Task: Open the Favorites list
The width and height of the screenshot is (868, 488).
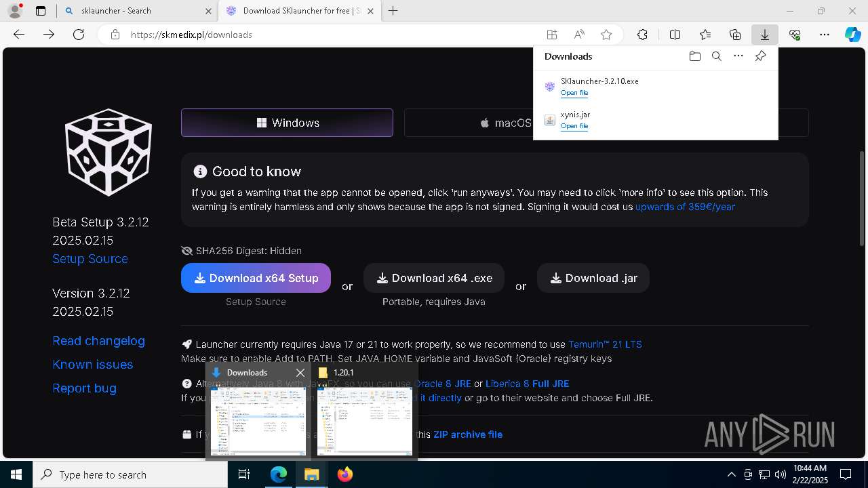Action: [705, 35]
